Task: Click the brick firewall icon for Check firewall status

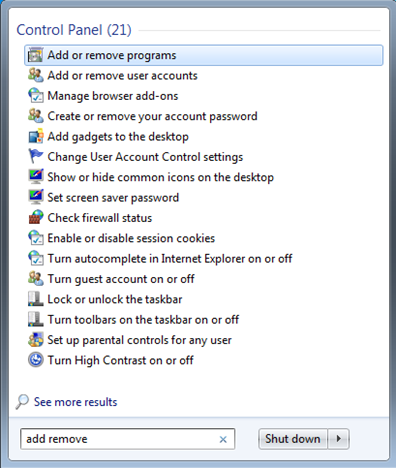Action: (35, 218)
